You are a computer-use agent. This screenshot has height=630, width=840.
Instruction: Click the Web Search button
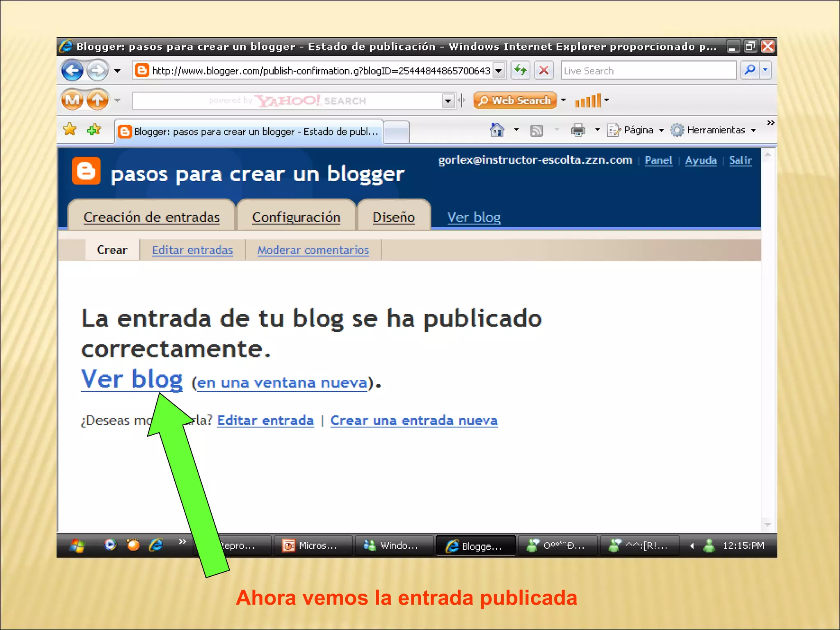click(x=515, y=100)
